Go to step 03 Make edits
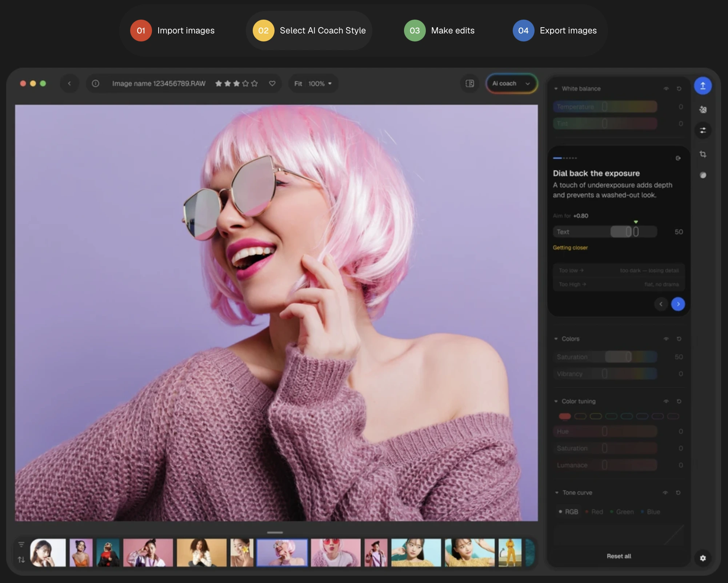This screenshot has width=728, height=583. click(x=439, y=31)
